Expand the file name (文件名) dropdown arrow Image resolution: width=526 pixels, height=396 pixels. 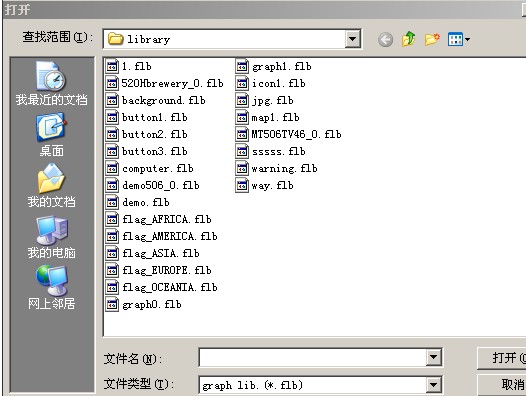tap(433, 357)
